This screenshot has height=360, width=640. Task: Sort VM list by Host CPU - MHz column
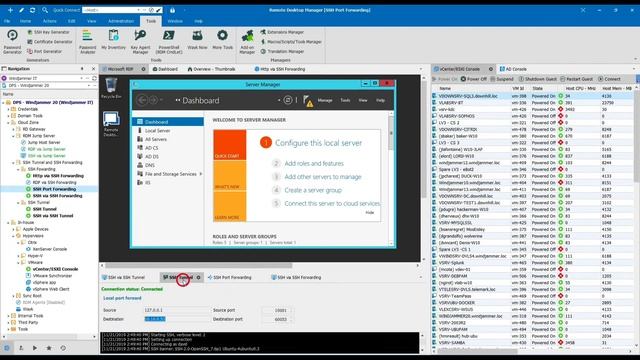point(580,88)
